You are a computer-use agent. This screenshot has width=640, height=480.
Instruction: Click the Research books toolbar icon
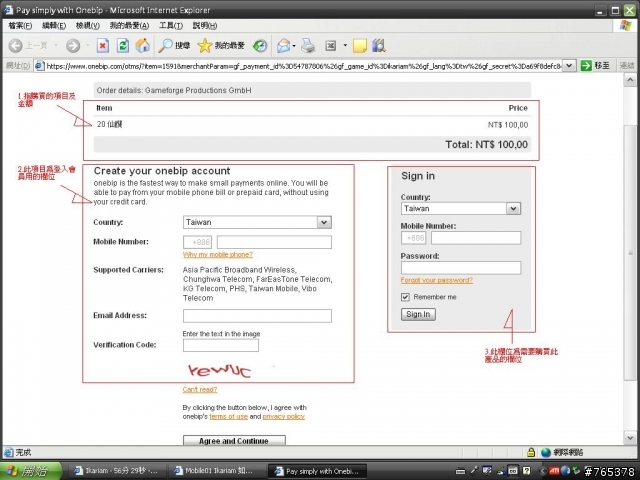point(379,45)
